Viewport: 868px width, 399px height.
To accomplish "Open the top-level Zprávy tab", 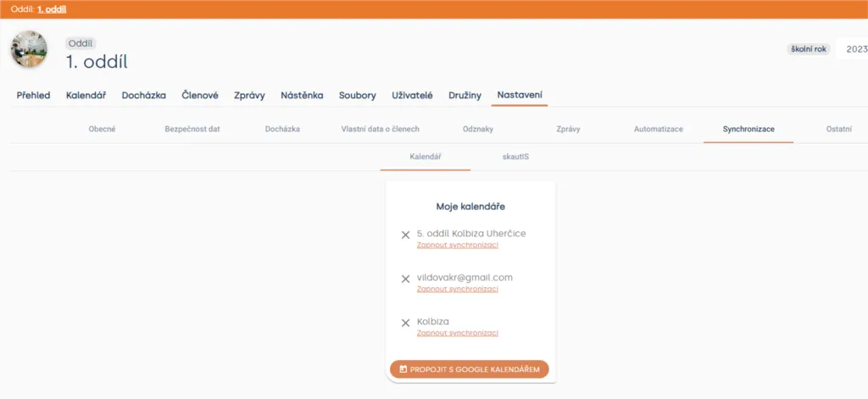I will tap(249, 95).
